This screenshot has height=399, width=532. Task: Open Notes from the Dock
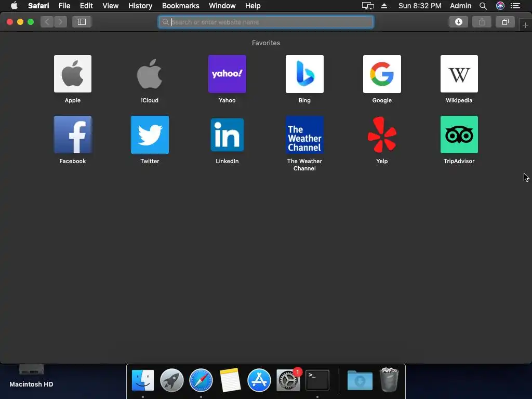(230, 380)
